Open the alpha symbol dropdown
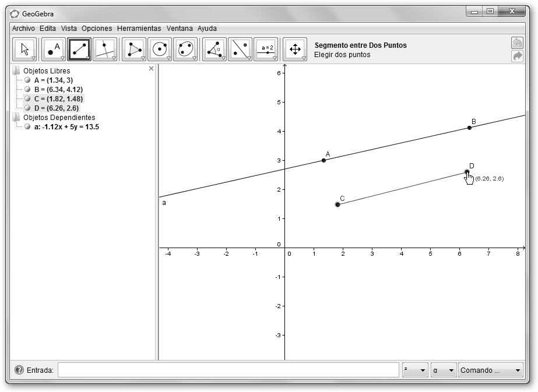Viewport: 538px width, 392px height. pyautogui.click(x=443, y=370)
